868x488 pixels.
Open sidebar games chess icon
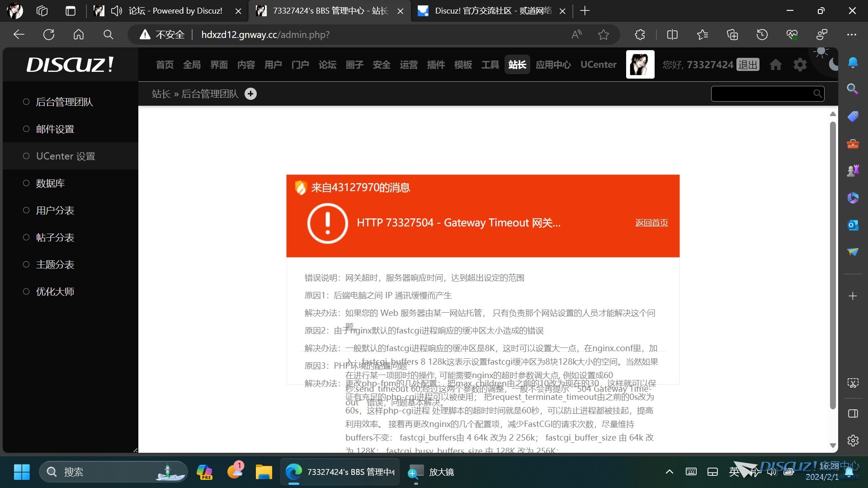coord(853,171)
